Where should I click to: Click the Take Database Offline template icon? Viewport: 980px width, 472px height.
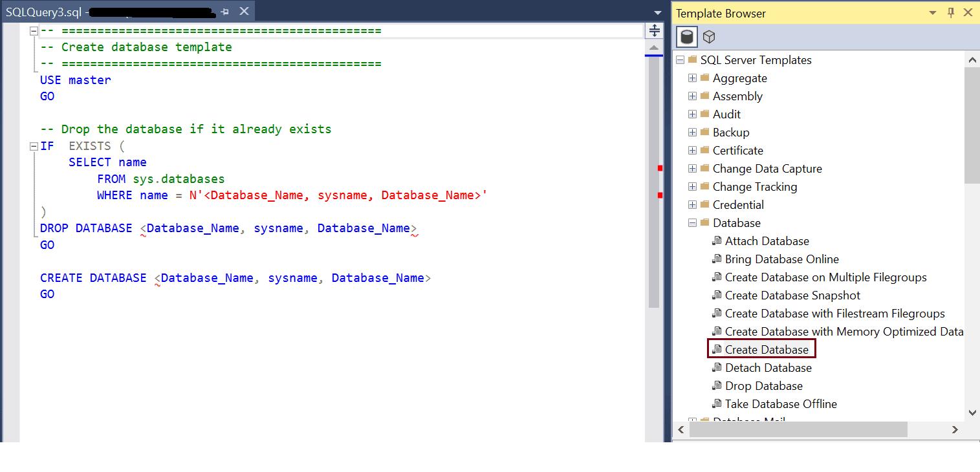click(x=716, y=404)
